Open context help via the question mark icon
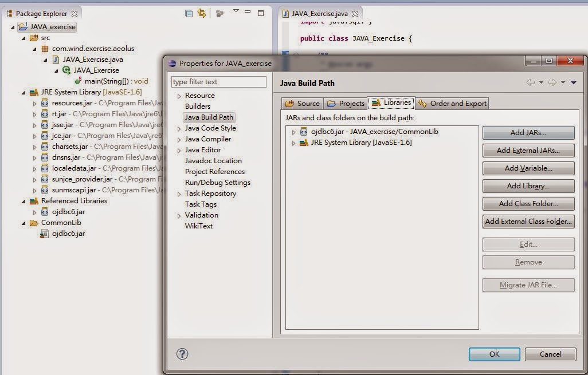588x375 pixels. click(x=182, y=354)
